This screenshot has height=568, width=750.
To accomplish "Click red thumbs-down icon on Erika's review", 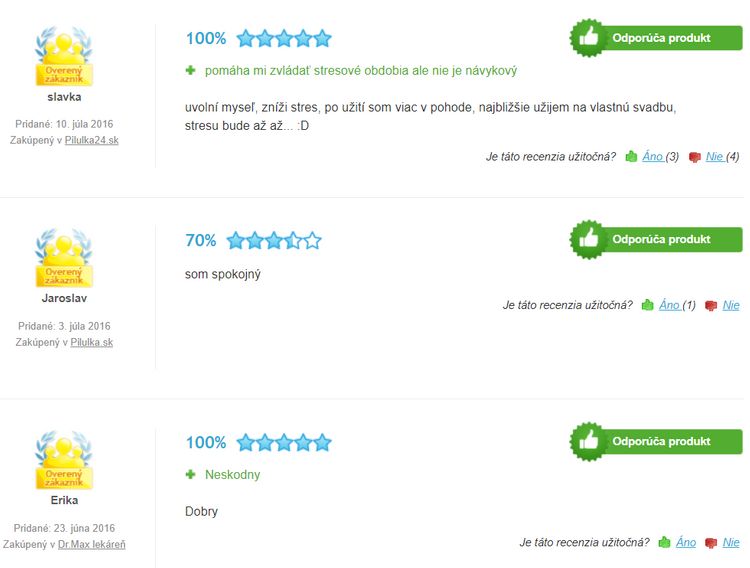I will (711, 543).
